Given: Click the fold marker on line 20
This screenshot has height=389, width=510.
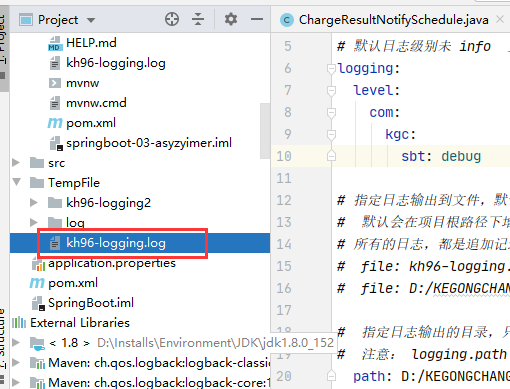Looking at the screenshot, I should tap(331, 376).
